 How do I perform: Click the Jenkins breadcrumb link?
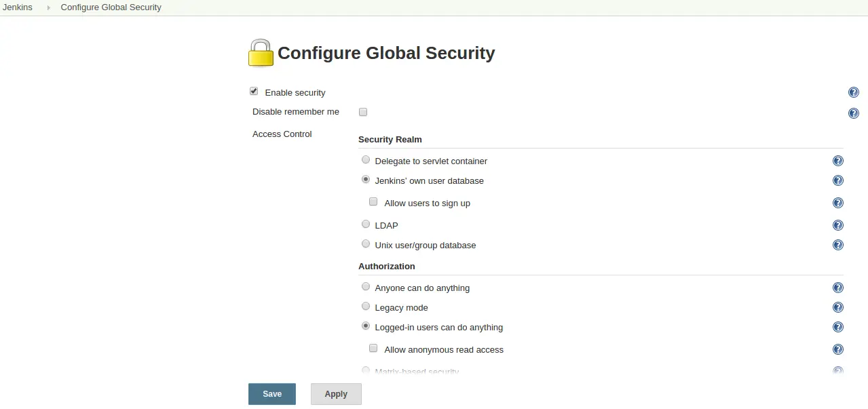point(18,7)
